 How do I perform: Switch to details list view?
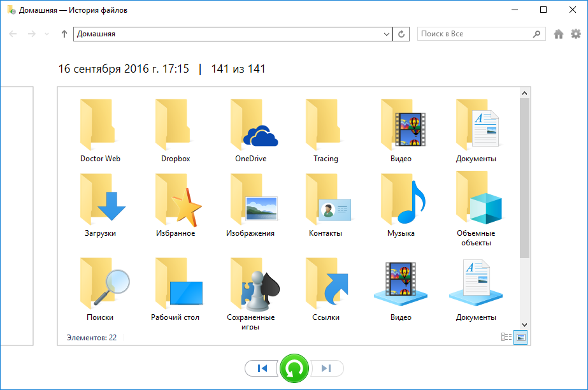(x=507, y=337)
